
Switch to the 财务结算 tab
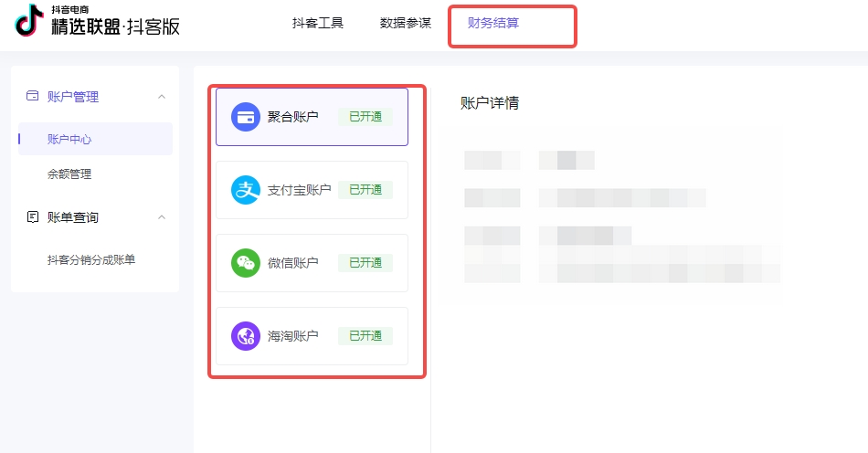tap(492, 23)
